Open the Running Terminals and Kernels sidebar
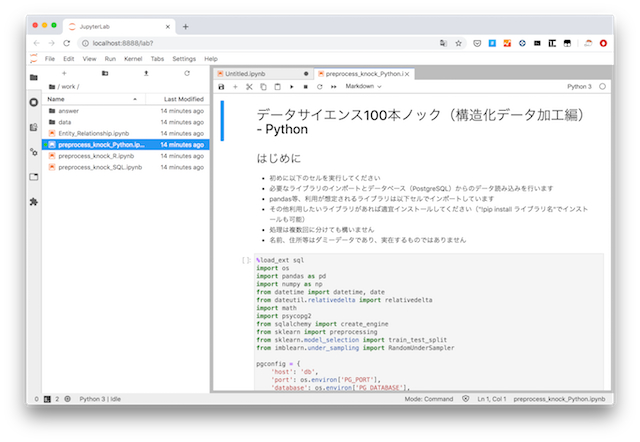The height and width of the screenshot is (442, 640). point(33,102)
